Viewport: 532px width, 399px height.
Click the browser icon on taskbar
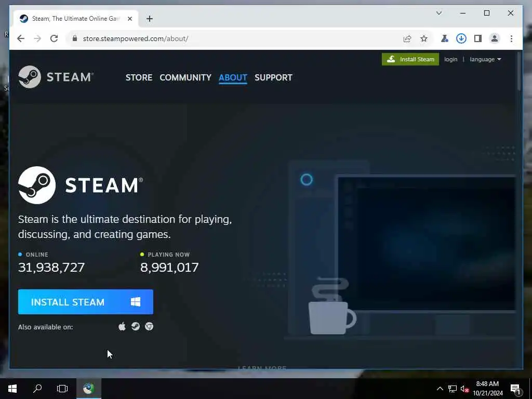[89, 389]
